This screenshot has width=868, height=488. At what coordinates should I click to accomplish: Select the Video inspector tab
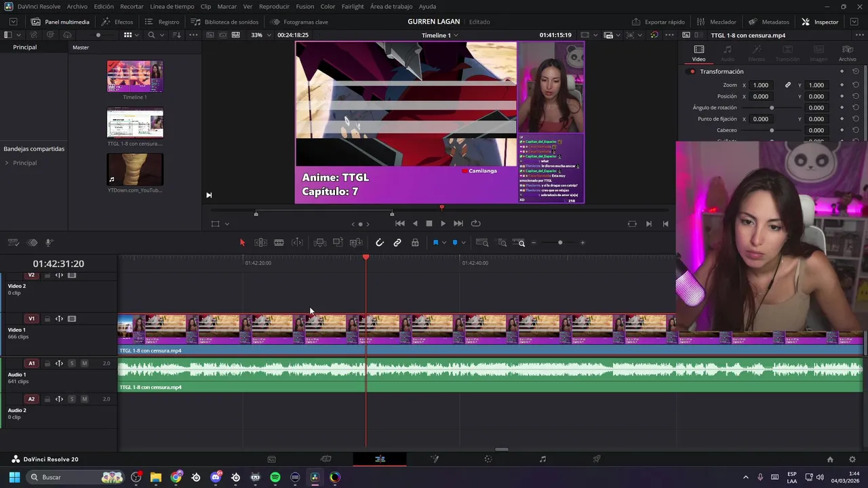coord(698,54)
